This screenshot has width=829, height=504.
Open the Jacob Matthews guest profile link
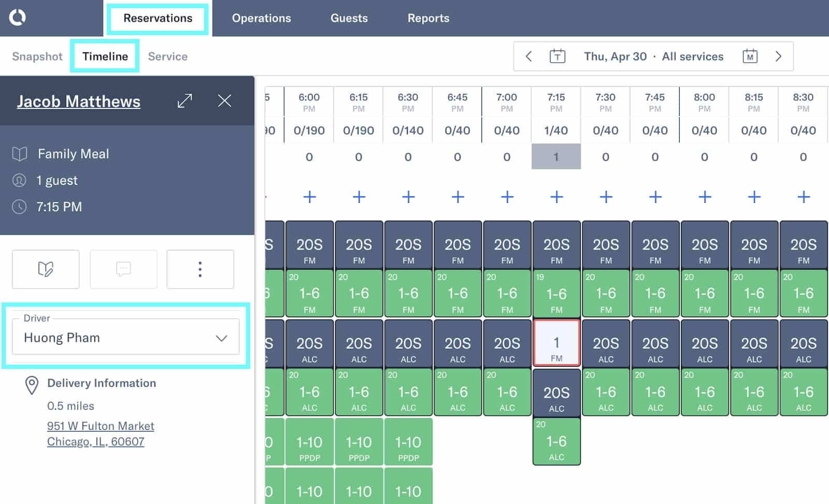pos(79,101)
